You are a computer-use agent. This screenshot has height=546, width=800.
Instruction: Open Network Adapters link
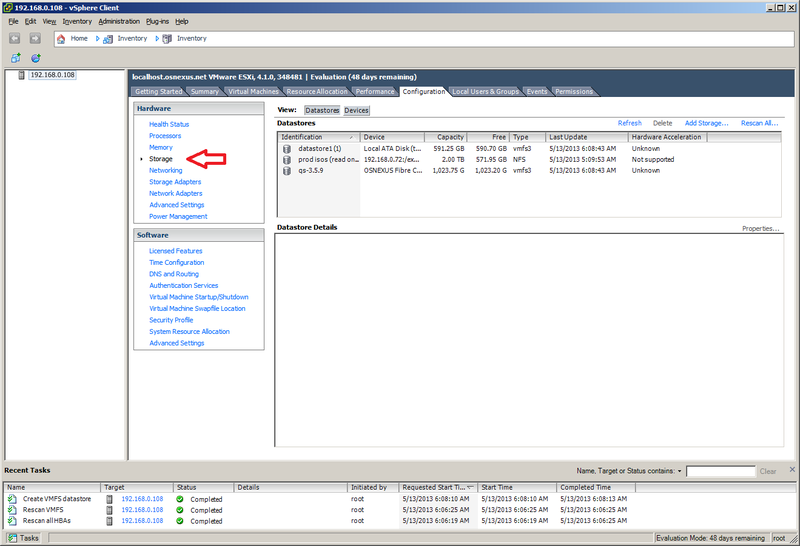(176, 193)
